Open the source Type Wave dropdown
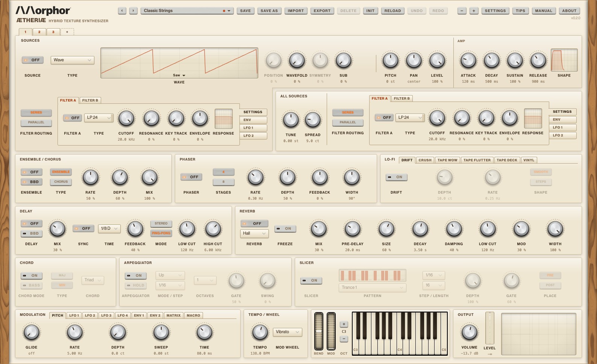Screen dimensions: 597x364 click(72, 60)
